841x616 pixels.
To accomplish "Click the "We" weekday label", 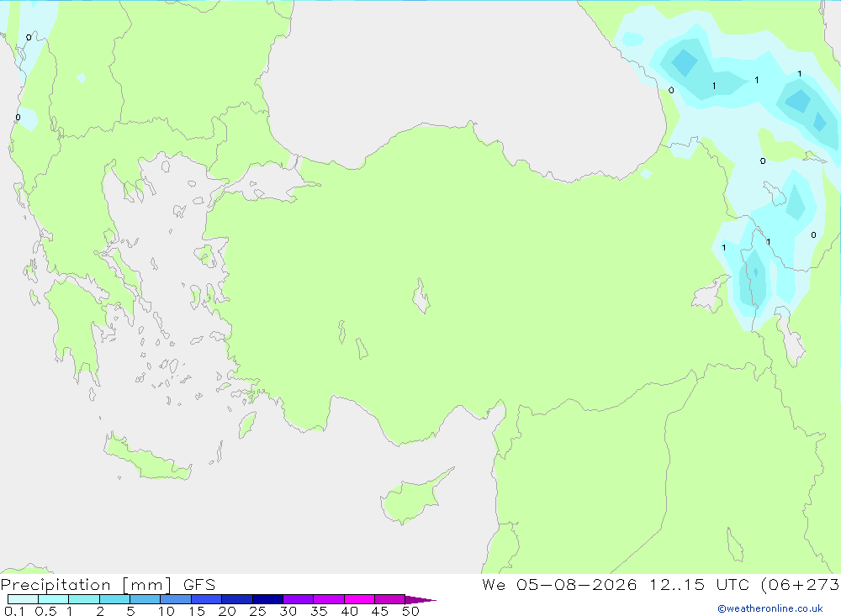I will [494, 584].
